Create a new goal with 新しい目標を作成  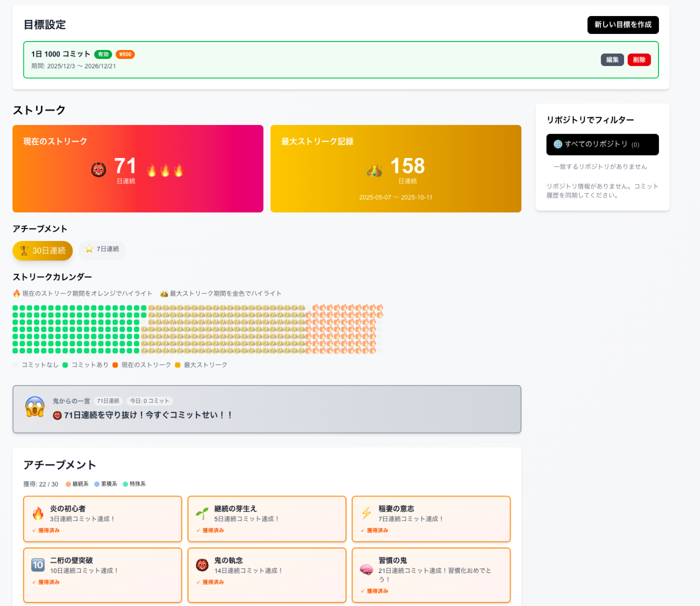[x=623, y=24]
